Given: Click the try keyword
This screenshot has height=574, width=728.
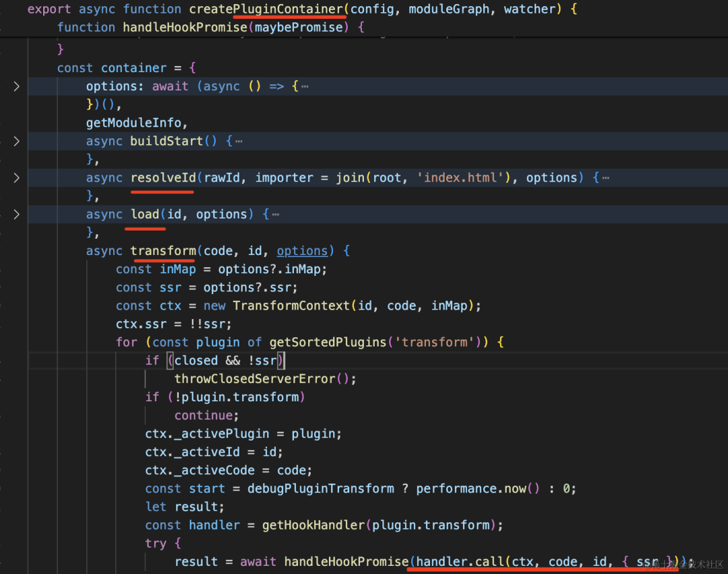Looking at the screenshot, I should 156,544.
